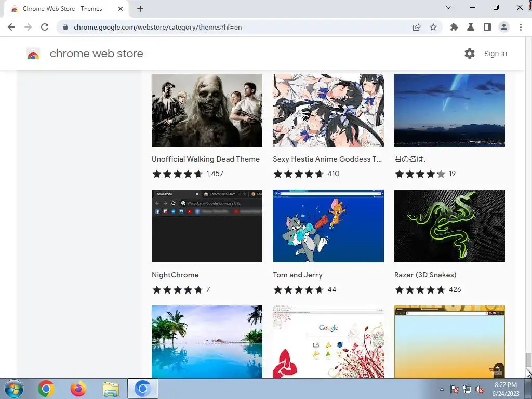The height and width of the screenshot is (399, 532).
Task: Click the 君の名は. theme title
Action: pos(410,159)
